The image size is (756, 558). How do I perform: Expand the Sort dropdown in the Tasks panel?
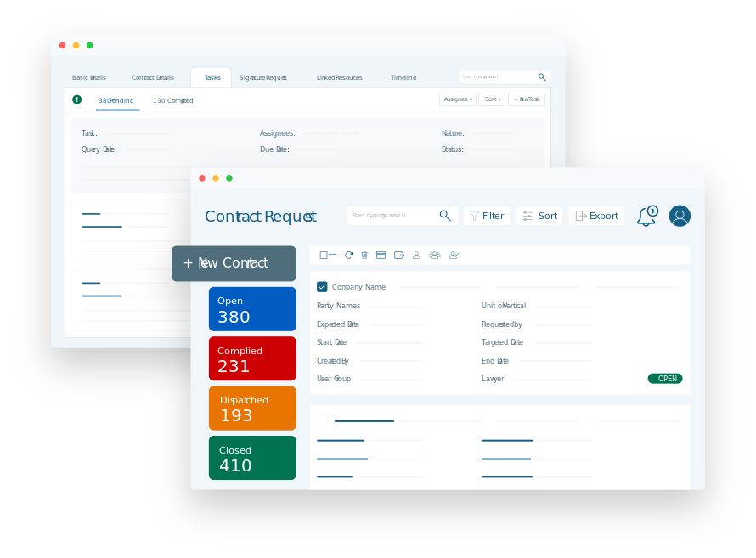pyautogui.click(x=492, y=99)
